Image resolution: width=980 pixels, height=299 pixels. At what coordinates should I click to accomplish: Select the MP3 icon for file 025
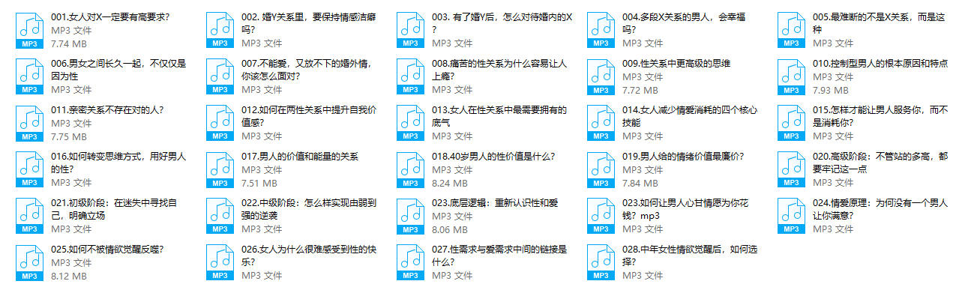click(29, 263)
